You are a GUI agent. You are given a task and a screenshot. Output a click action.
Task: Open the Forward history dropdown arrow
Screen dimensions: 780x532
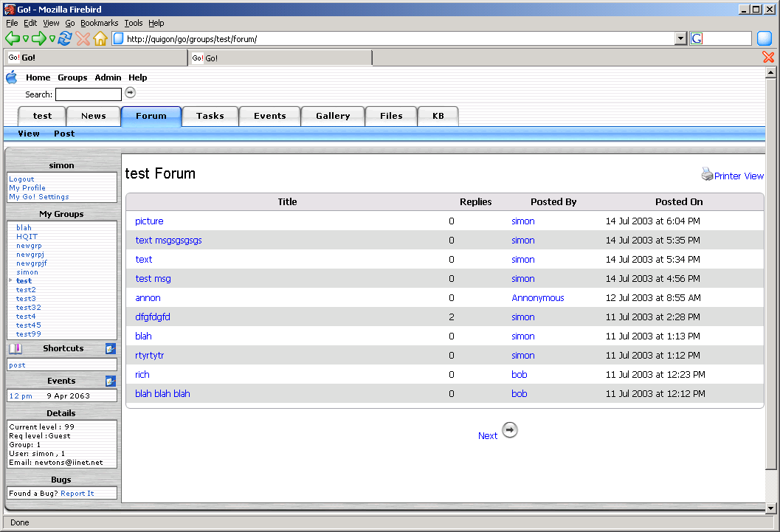[x=52, y=39]
